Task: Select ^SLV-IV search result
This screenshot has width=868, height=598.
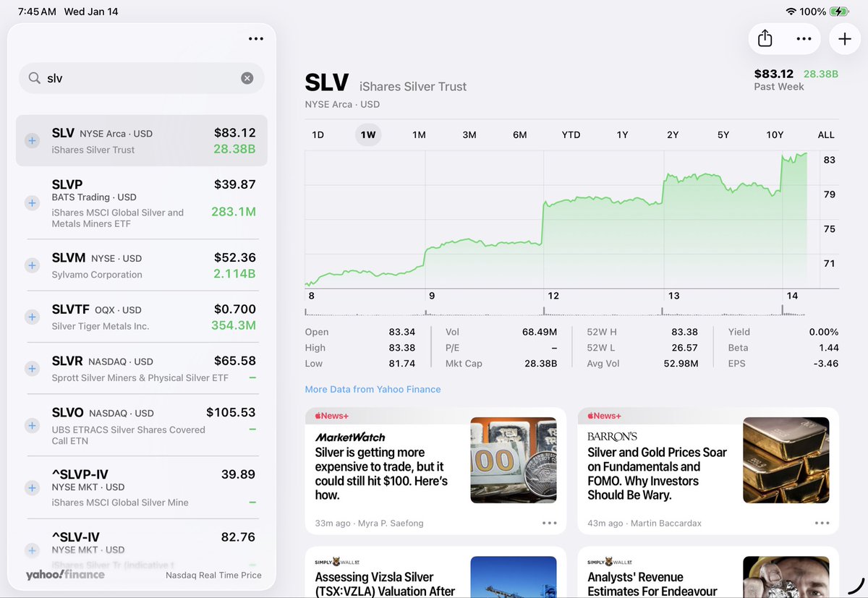Action: coord(142,551)
